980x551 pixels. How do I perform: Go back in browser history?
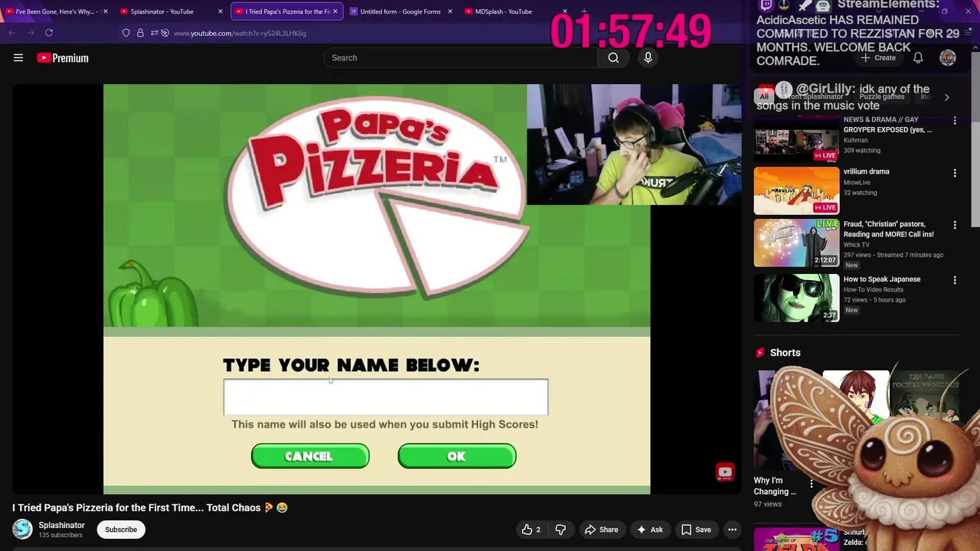[12, 33]
